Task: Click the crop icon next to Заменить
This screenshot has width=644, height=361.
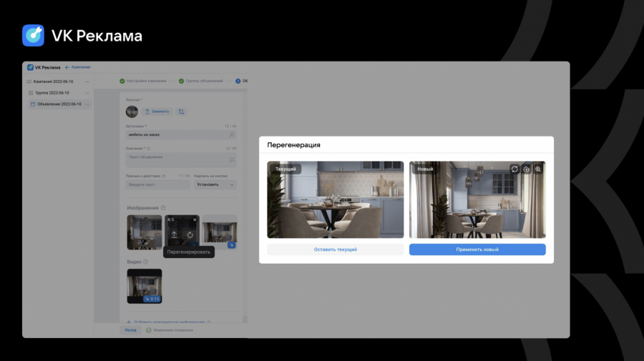Action: click(x=181, y=112)
